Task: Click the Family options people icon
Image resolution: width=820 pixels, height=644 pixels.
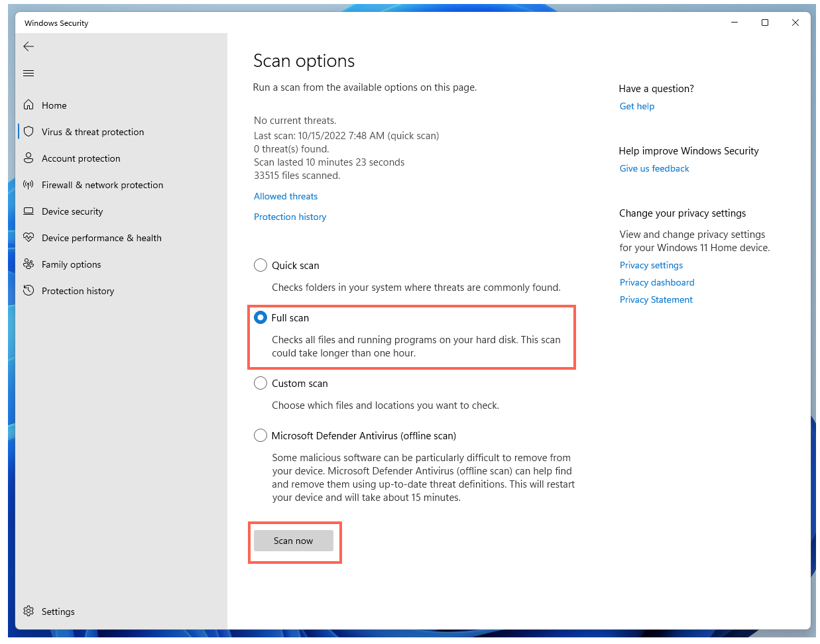Action: click(x=29, y=264)
